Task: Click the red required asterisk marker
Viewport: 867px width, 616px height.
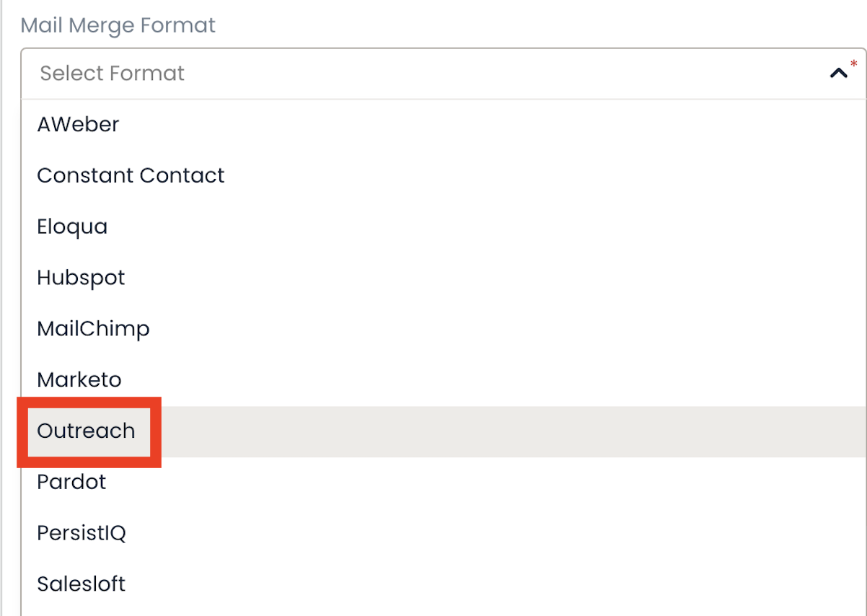Action: point(854,64)
